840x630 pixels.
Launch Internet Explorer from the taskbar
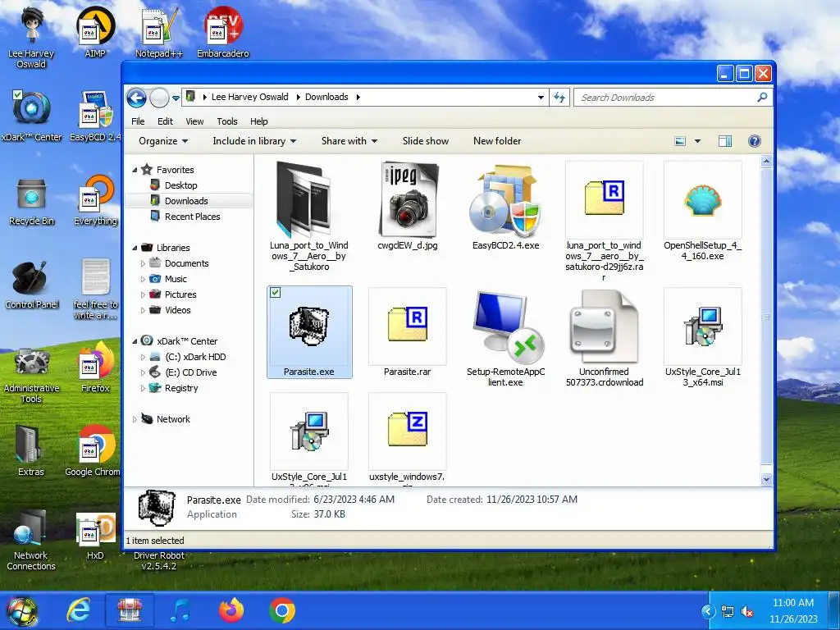pos(79,610)
